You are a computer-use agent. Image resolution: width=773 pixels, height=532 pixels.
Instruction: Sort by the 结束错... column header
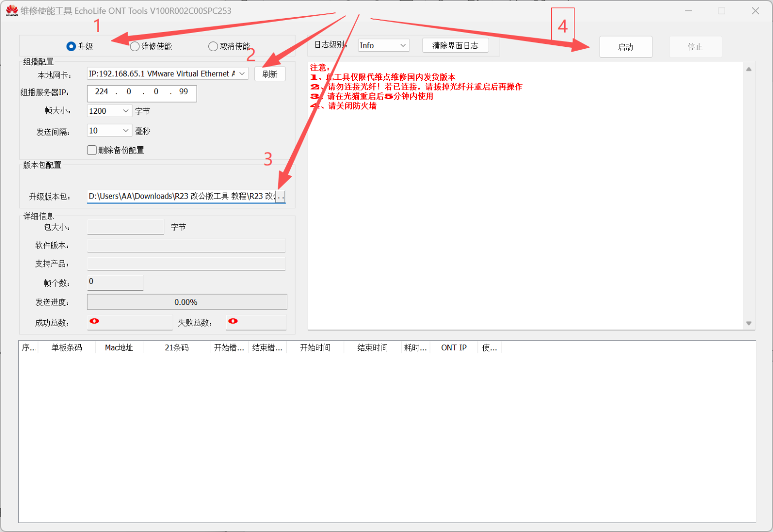click(267, 348)
